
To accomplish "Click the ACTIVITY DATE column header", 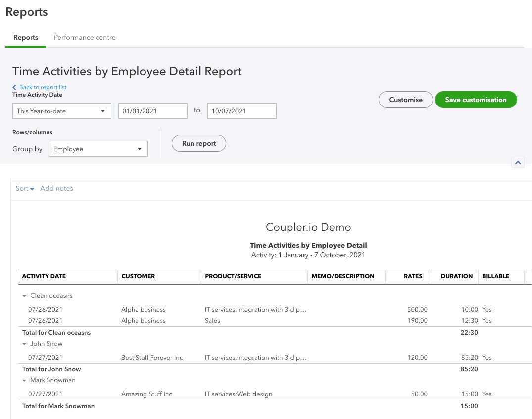I will coord(44,276).
